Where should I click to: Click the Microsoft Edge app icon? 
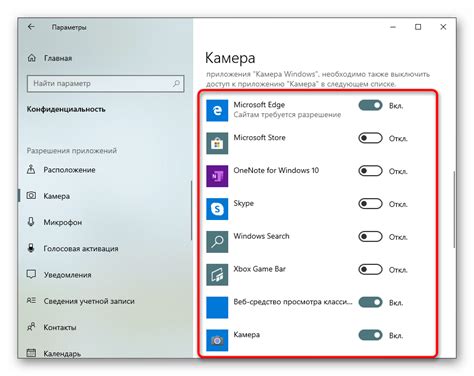point(217,110)
